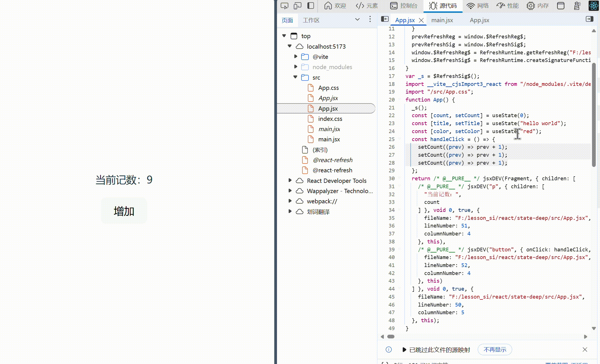Open the 控制台 console tab

click(x=404, y=6)
